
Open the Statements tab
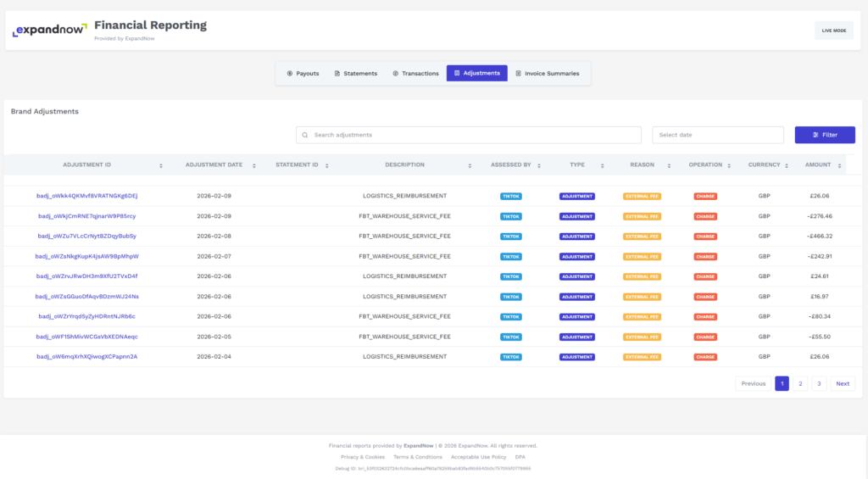point(355,73)
